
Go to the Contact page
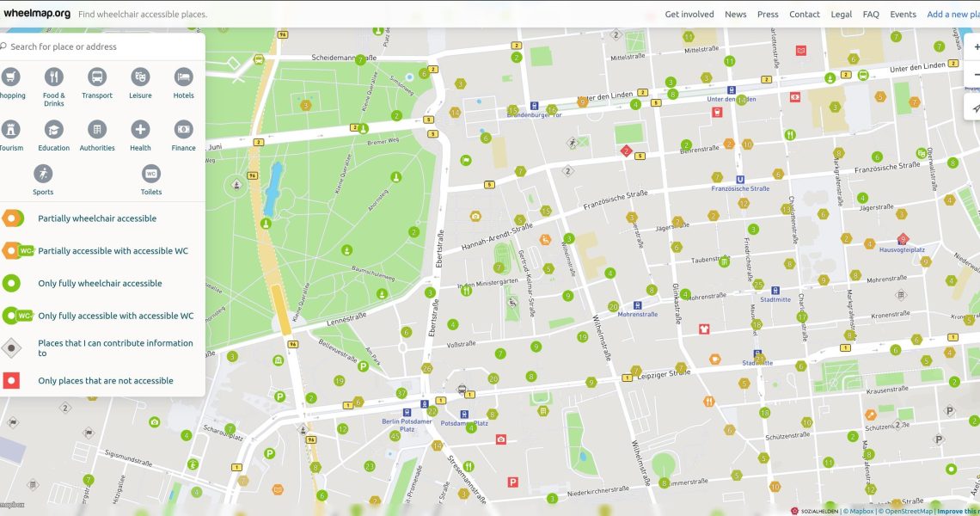pyautogui.click(x=804, y=15)
